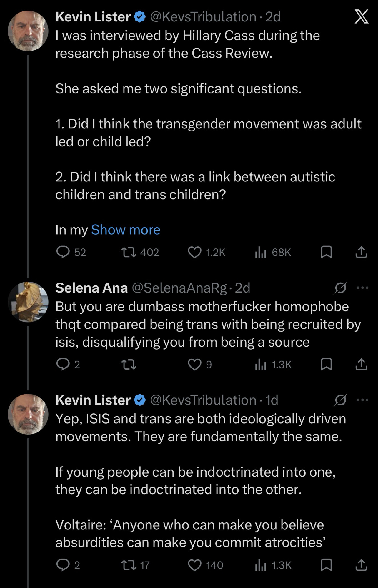Bookmark the first Kevin Lister post

pos(326,252)
